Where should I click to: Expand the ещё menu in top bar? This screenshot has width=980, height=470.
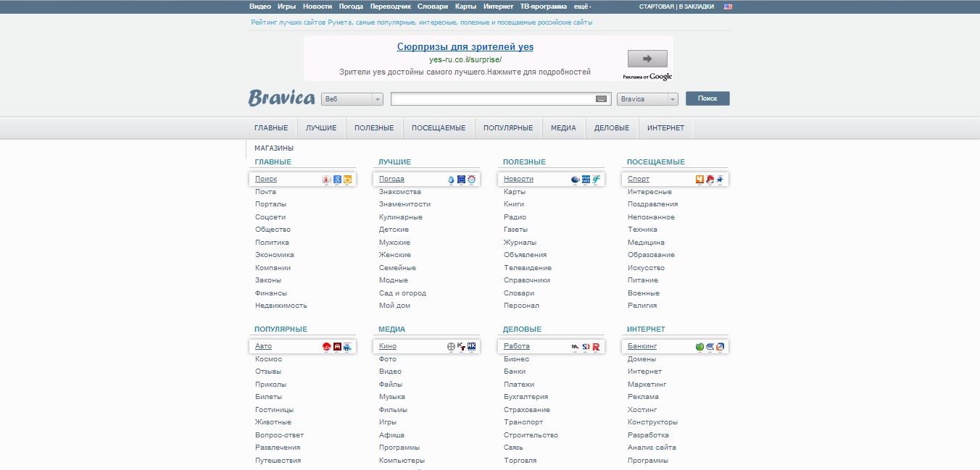[583, 7]
